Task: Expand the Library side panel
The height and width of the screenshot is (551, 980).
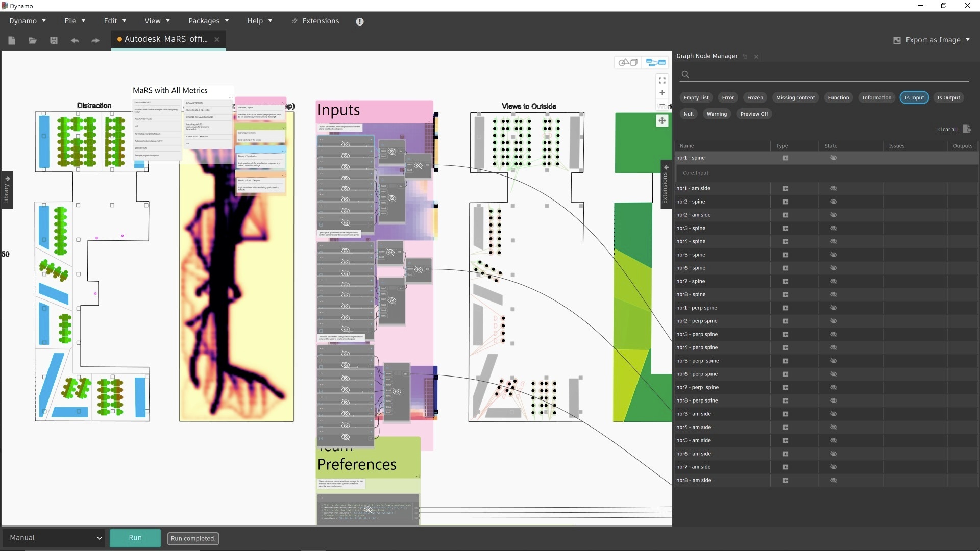Action: point(7,190)
